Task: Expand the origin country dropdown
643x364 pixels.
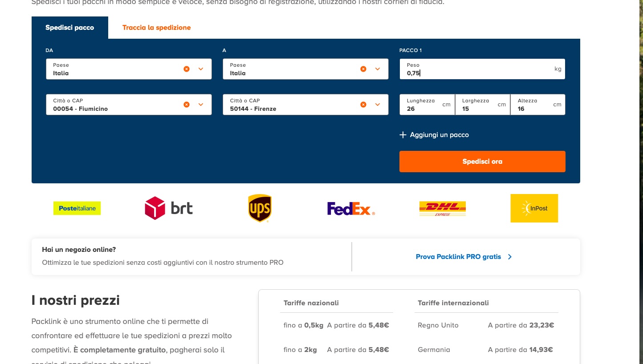Action: click(201, 69)
